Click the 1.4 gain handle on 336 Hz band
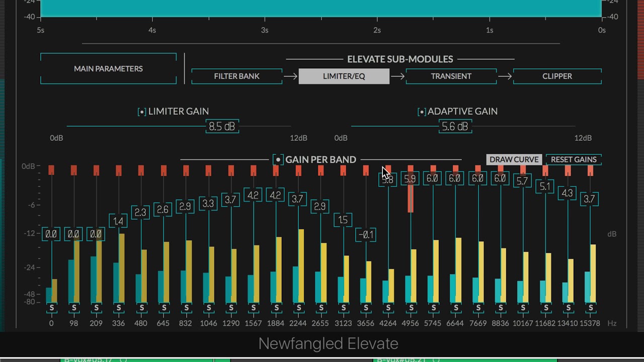This screenshot has height=362, width=644. pos(118,221)
